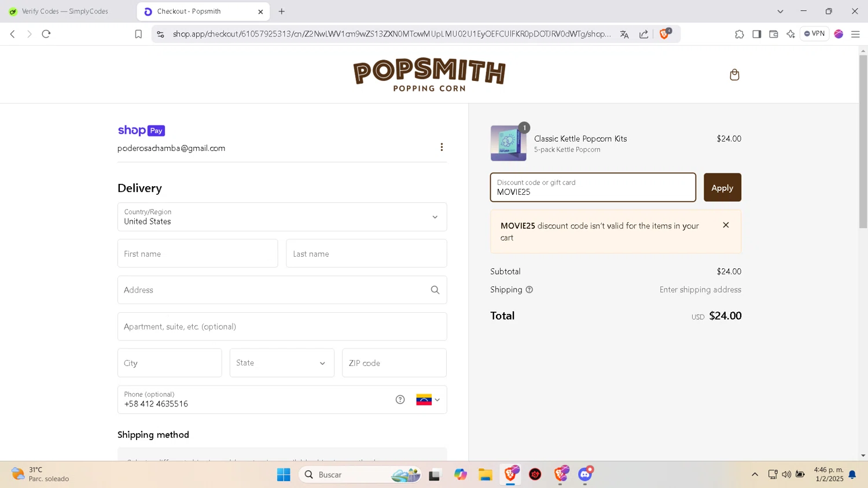Open the Brave Wallet icon

pyautogui.click(x=774, y=34)
